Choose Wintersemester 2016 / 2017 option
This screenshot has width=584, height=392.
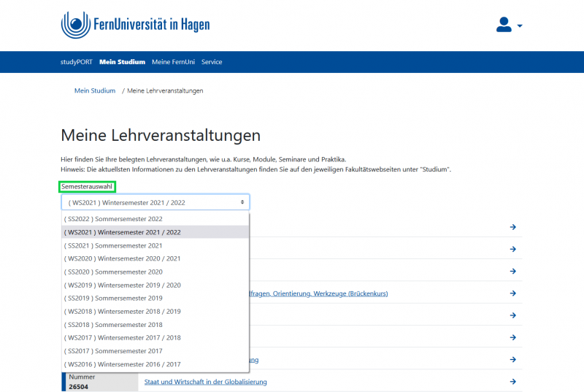tap(122, 364)
